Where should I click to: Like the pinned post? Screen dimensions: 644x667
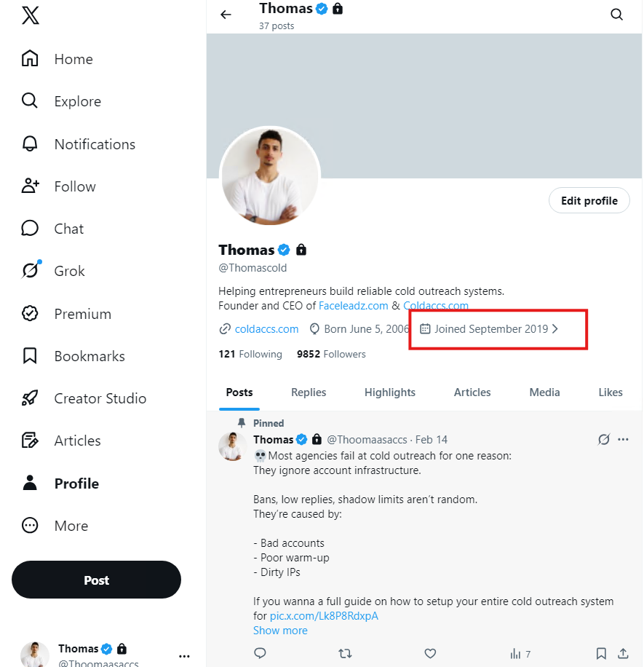(x=430, y=653)
